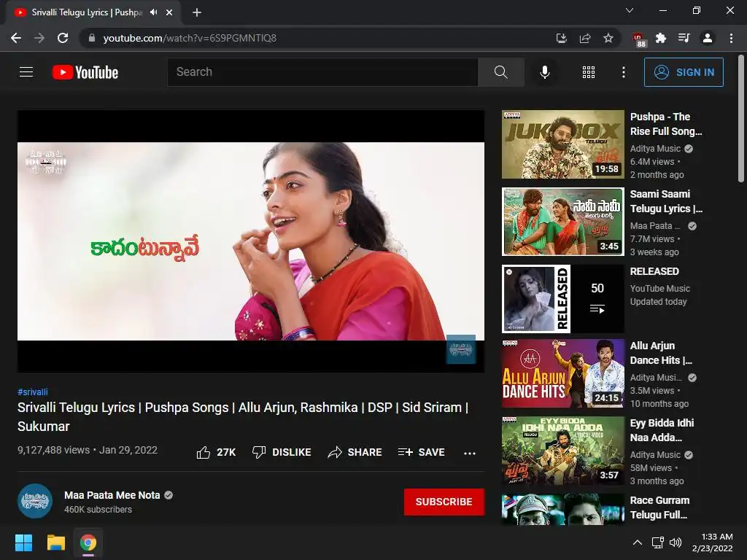The width and height of the screenshot is (747, 560).
Task: Mute the tab via speaker icon
Action: click(153, 12)
